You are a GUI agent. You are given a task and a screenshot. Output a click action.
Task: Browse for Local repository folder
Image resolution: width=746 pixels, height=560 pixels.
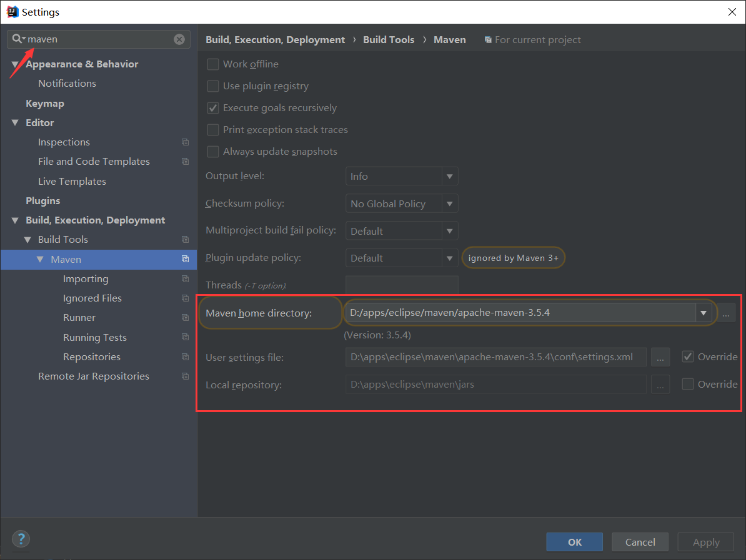click(x=660, y=385)
